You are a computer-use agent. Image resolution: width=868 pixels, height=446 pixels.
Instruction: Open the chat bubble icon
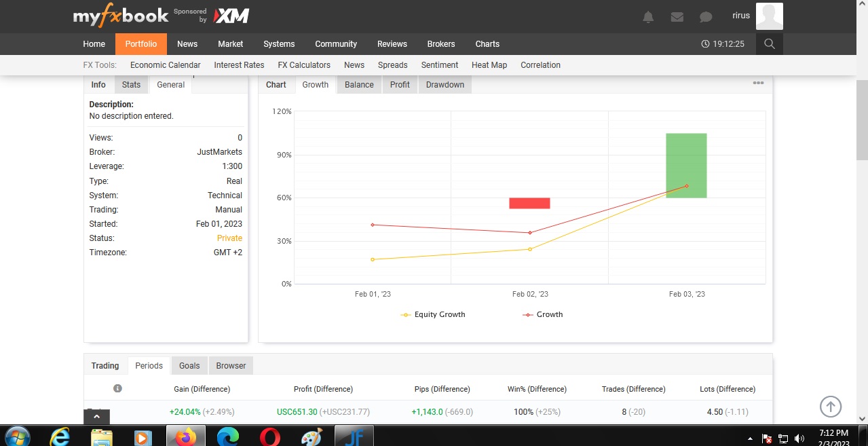coord(706,17)
